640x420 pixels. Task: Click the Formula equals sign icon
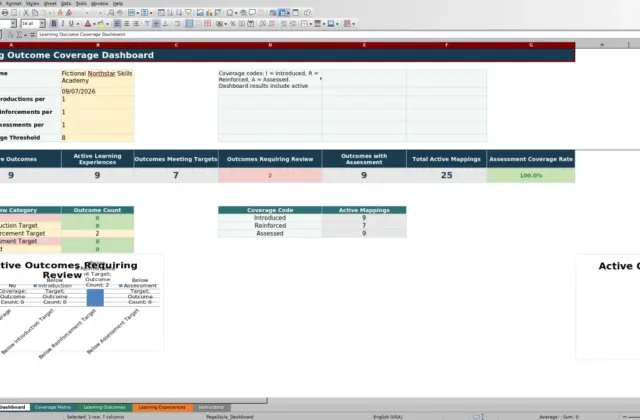coord(32,35)
